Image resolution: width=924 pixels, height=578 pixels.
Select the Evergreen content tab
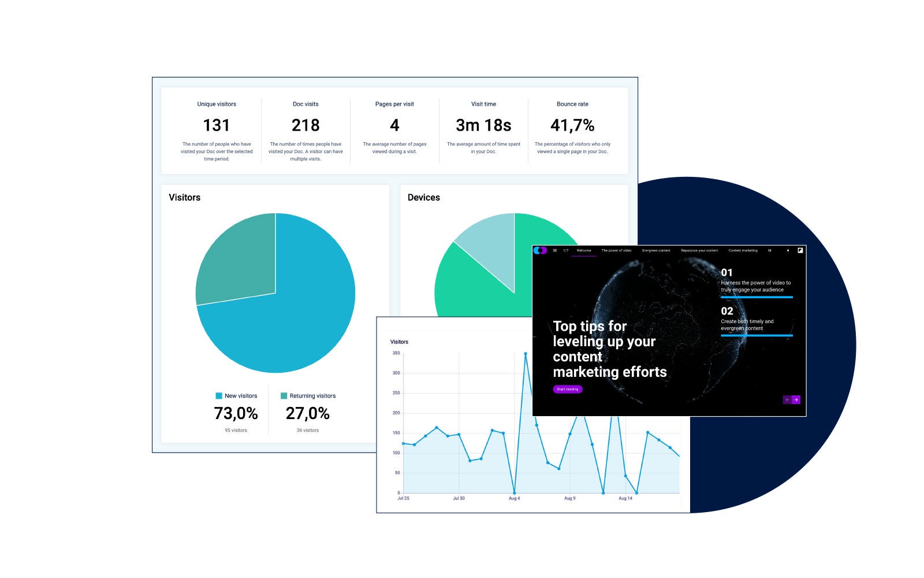(656, 250)
